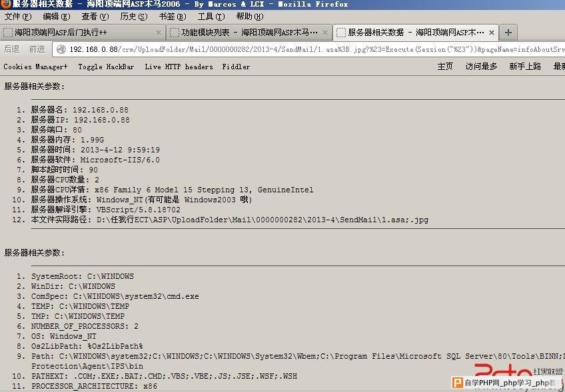Click page icon on 服务器相关数据 tab
This screenshot has width=565, height=392.
click(341, 33)
